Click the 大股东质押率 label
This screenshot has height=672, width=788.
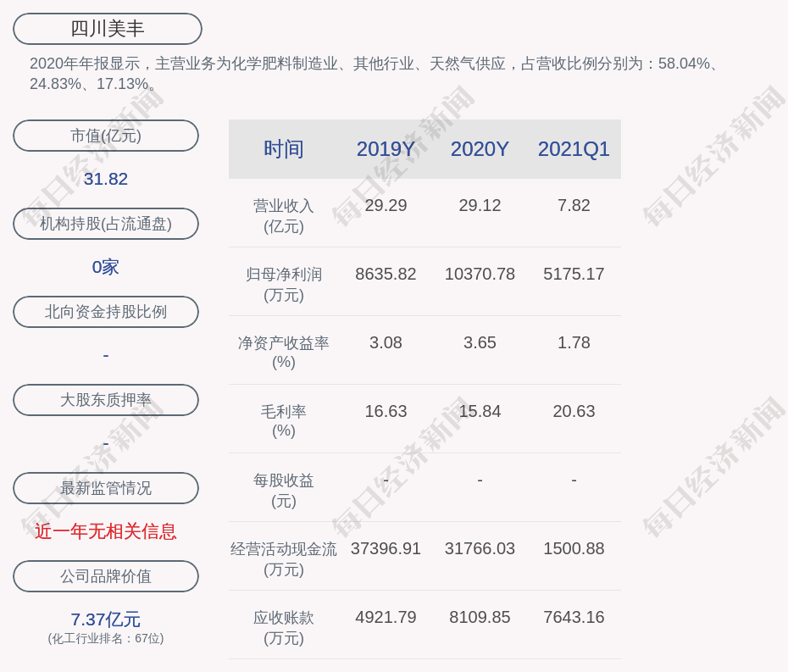(x=106, y=400)
